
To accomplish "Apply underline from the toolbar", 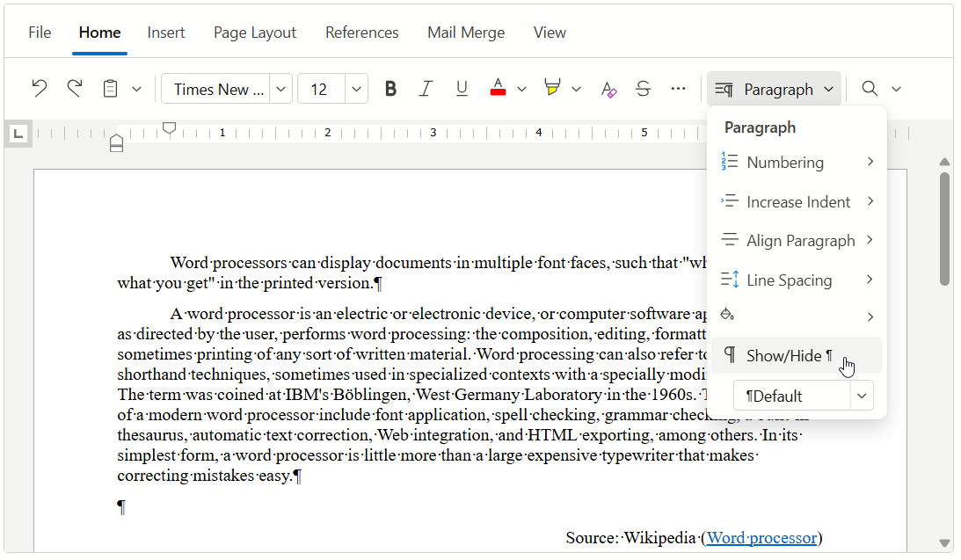I will click(462, 88).
